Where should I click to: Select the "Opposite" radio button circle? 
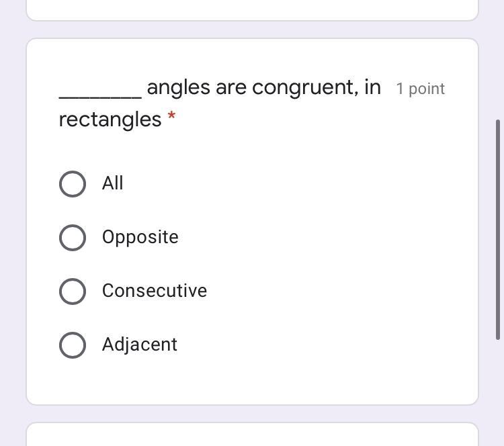tap(73, 238)
